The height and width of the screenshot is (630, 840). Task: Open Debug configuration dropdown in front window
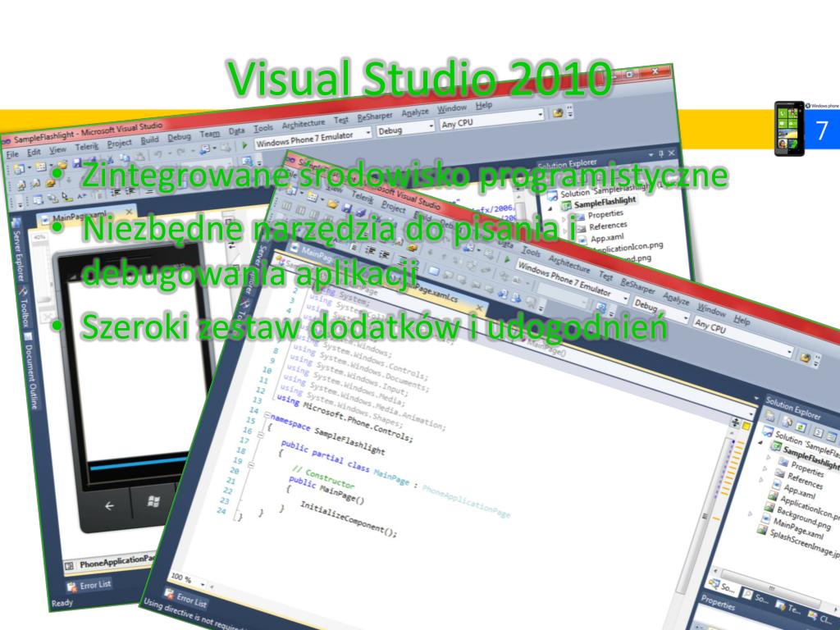pos(660,310)
